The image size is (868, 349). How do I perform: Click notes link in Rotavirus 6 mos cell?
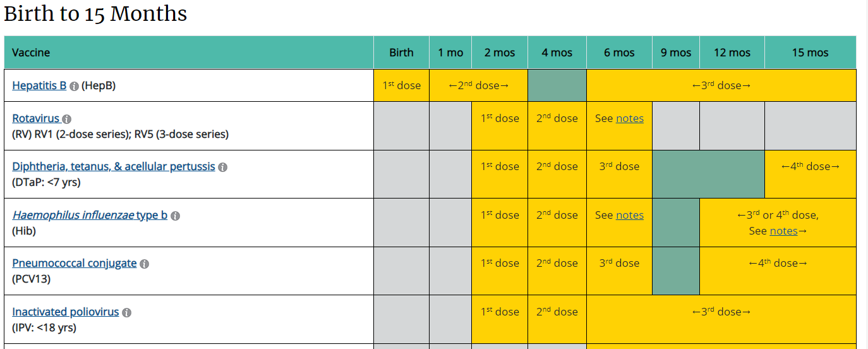pos(630,118)
